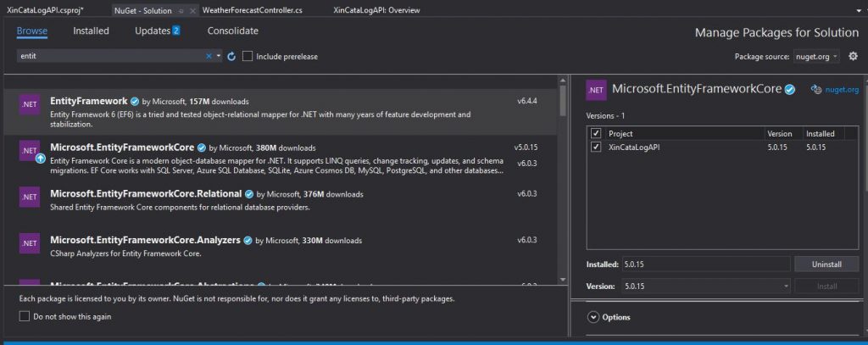This screenshot has height=345, width=868.
Task: Click the verified badge next to EntityFramework
Action: pos(135,102)
